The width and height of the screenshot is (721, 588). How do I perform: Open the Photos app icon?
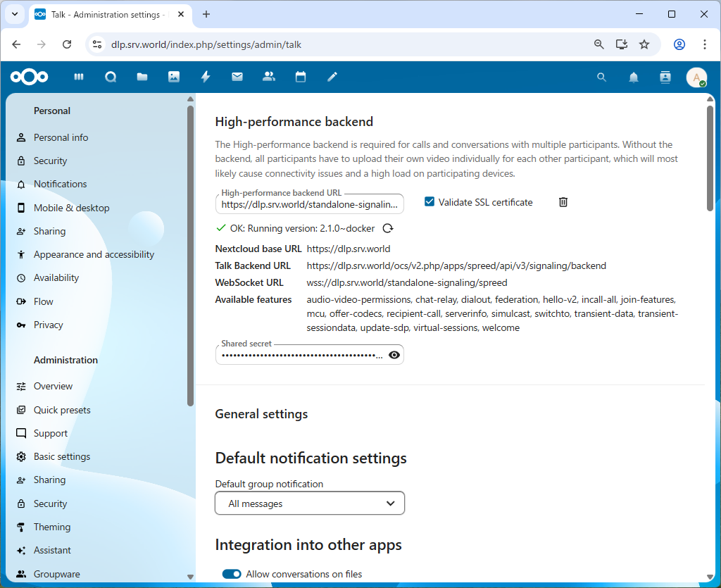coord(174,77)
